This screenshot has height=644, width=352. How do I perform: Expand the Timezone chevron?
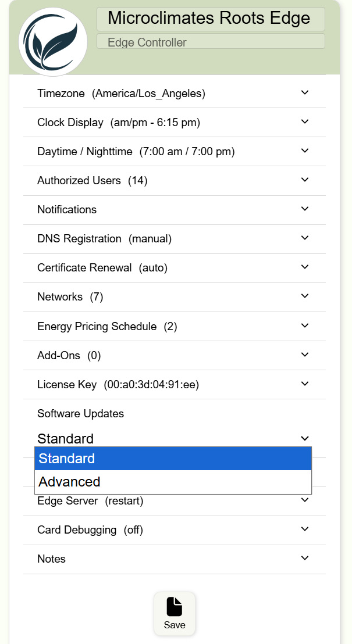point(304,92)
